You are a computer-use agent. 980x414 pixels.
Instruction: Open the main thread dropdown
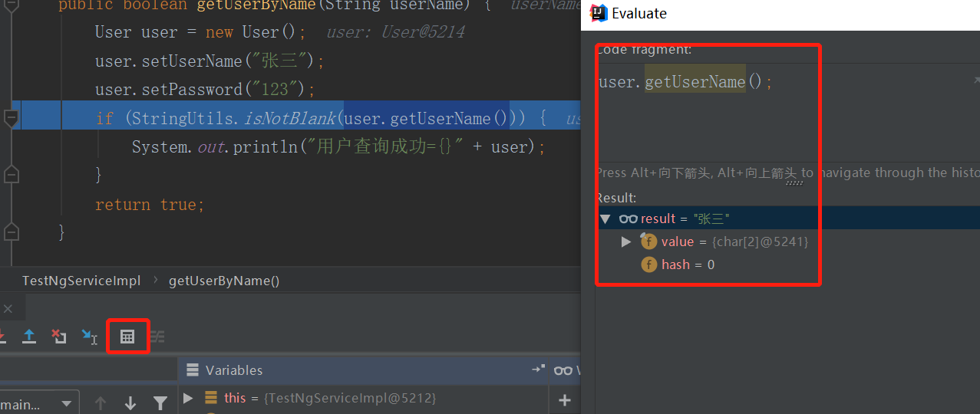click(x=38, y=403)
